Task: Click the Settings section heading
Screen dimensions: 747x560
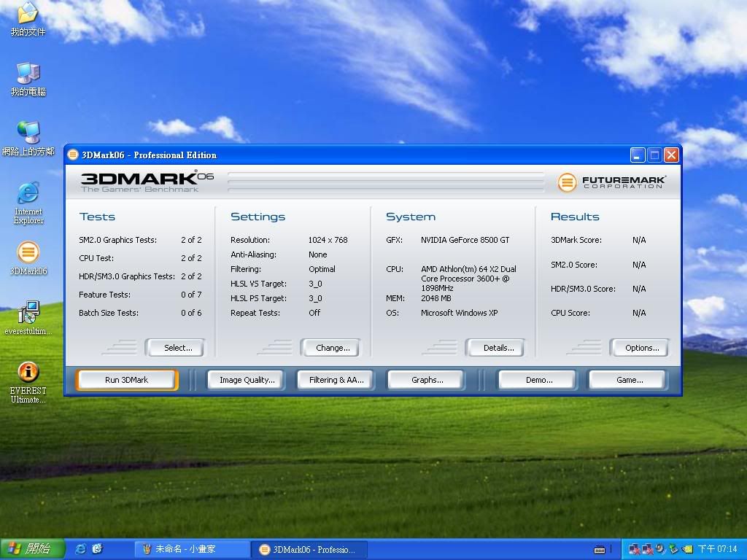Action: point(258,217)
